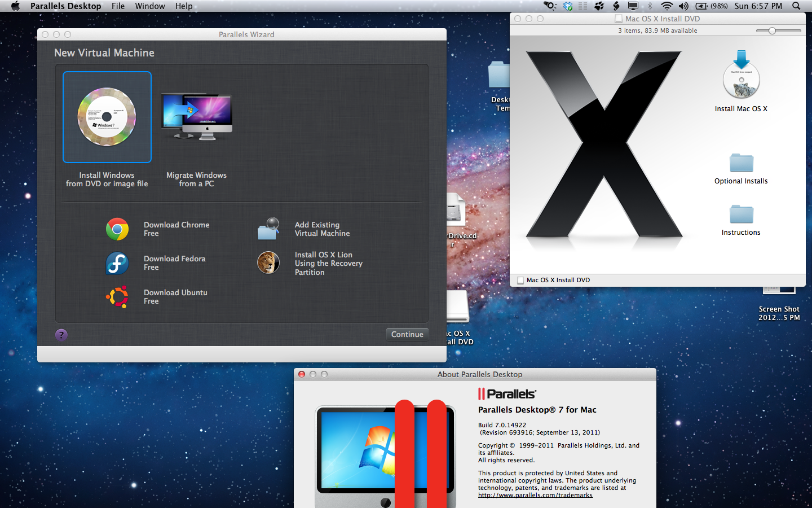Open the parallels.com trademarks link

[x=535, y=495]
